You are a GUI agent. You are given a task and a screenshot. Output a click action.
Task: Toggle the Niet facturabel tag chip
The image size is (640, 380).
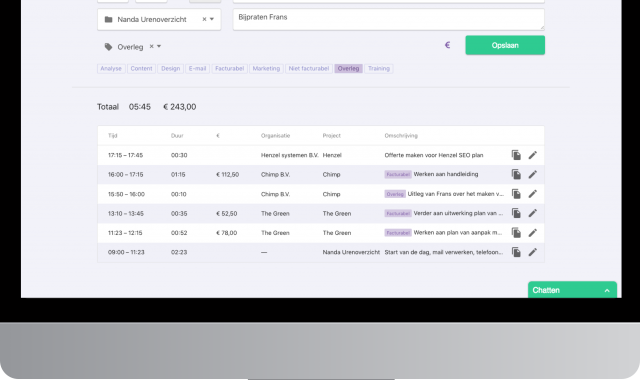(309, 69)
